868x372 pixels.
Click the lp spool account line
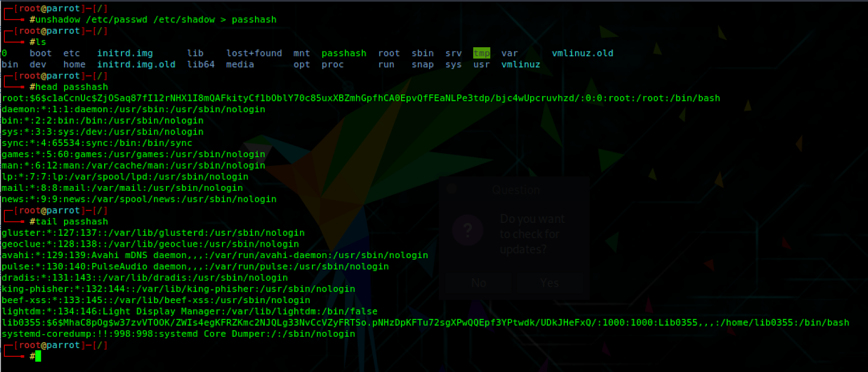click(x=125, y=177)
